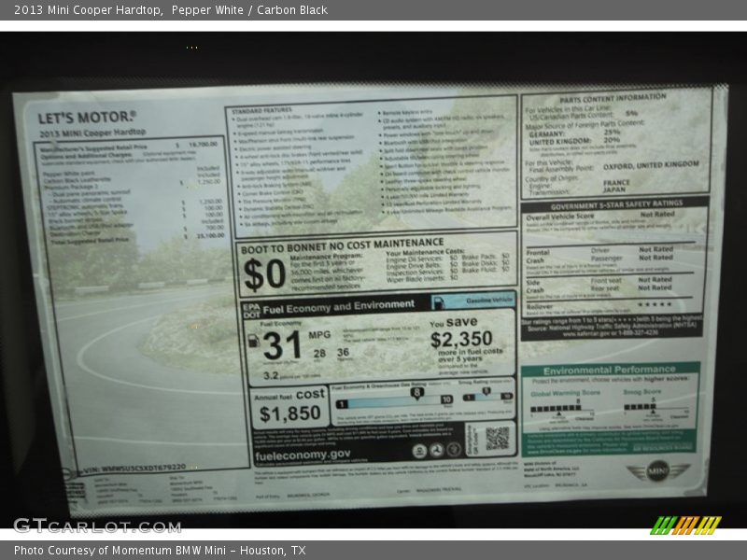This screenshot has width=747, height=560.
Task: Click the rollover star rating
Action: pos(655,304)
